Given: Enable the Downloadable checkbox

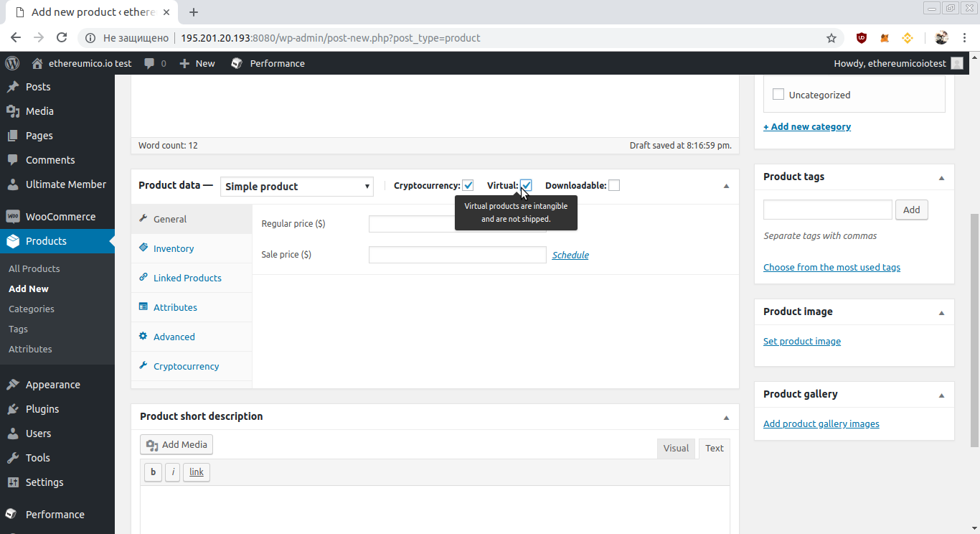Looking at the screenshot, I should tap(614, 185).
